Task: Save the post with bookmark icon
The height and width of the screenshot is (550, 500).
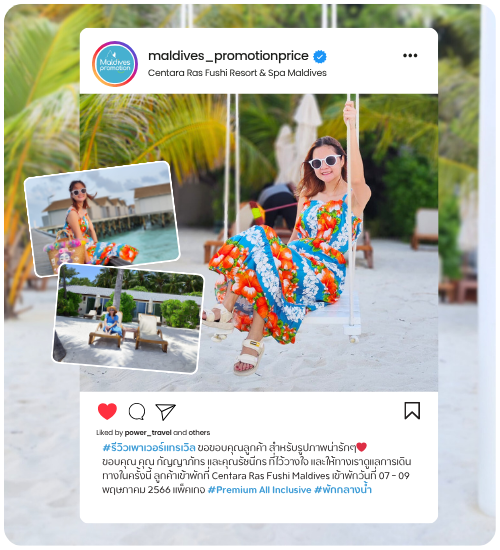Action: pyautogui.click(x=412, y=411)
